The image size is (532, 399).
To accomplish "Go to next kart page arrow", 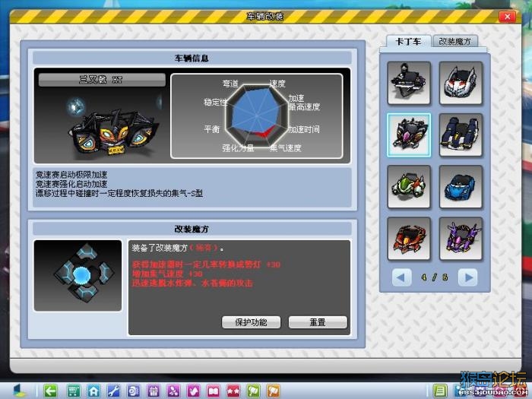I will pos(468,277).
